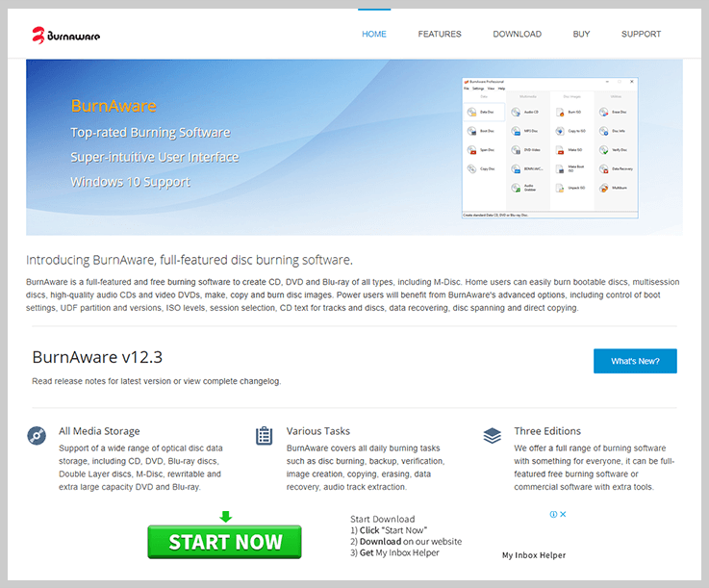
Task: Click the Verify Disc icon in preview
Action: (x=604, y=150)
